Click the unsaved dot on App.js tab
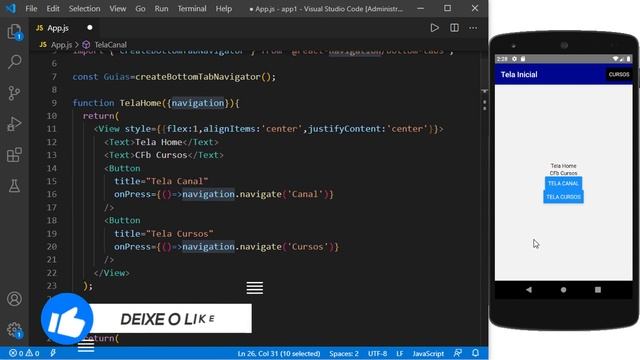Viewport: 640px width, 360px height. 90,28
